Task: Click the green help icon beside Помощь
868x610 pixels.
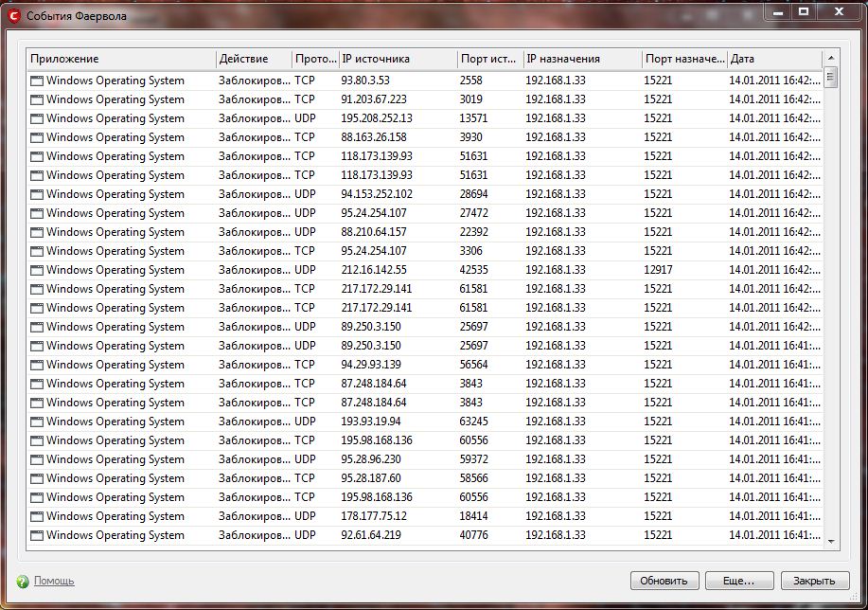Action: 23,581
